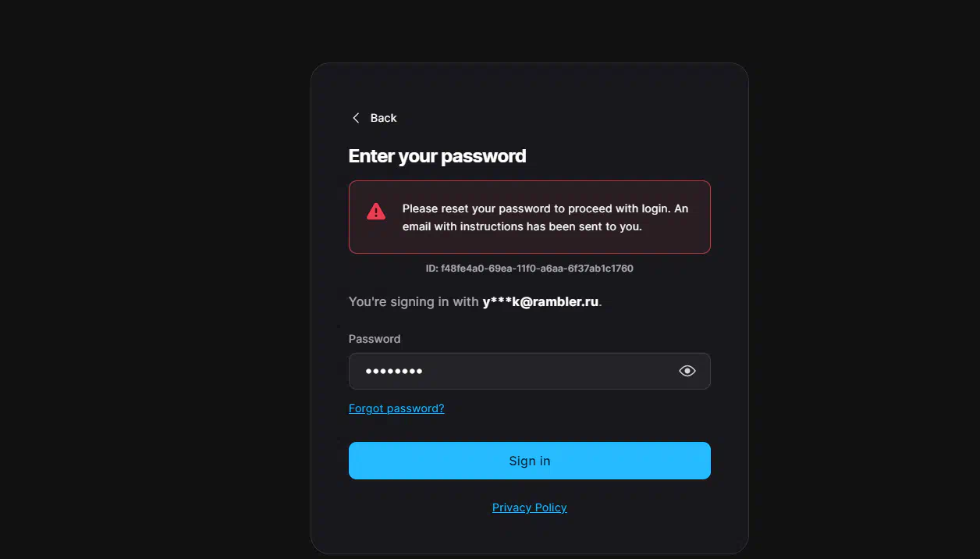
Task: Open the Forgot password? link
Action: [396, 408]
